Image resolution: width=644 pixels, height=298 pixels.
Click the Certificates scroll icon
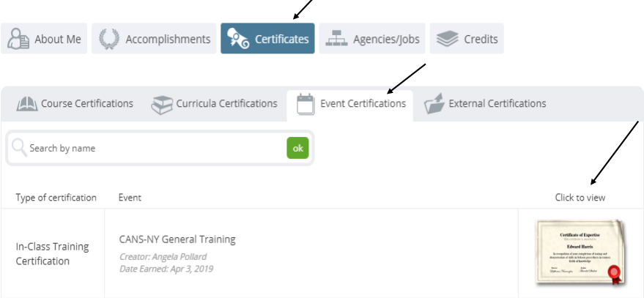(x=238, y=39)
